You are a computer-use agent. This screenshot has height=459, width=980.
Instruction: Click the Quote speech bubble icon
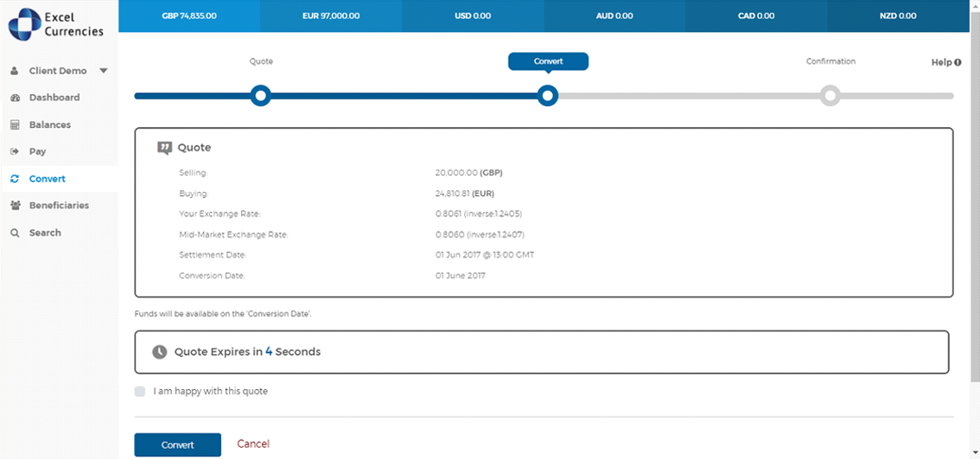point(164,148)
